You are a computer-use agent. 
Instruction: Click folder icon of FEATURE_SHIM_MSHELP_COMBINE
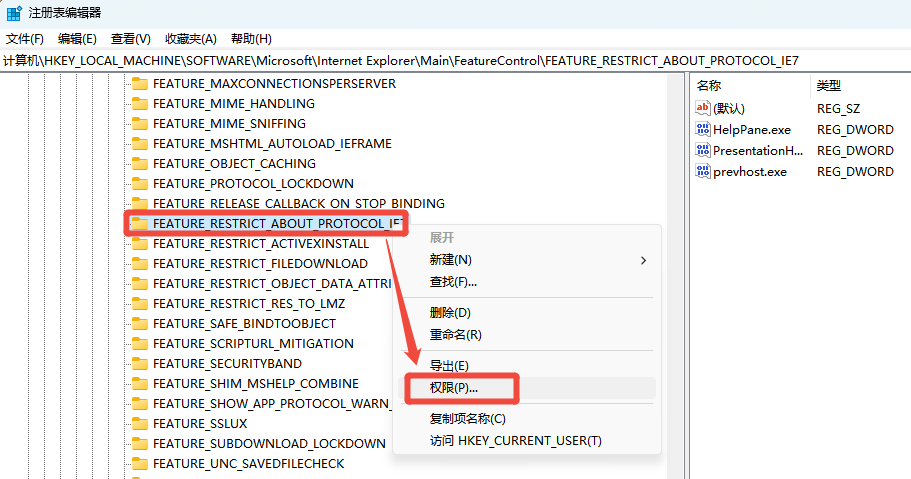[x=139, y=384]
